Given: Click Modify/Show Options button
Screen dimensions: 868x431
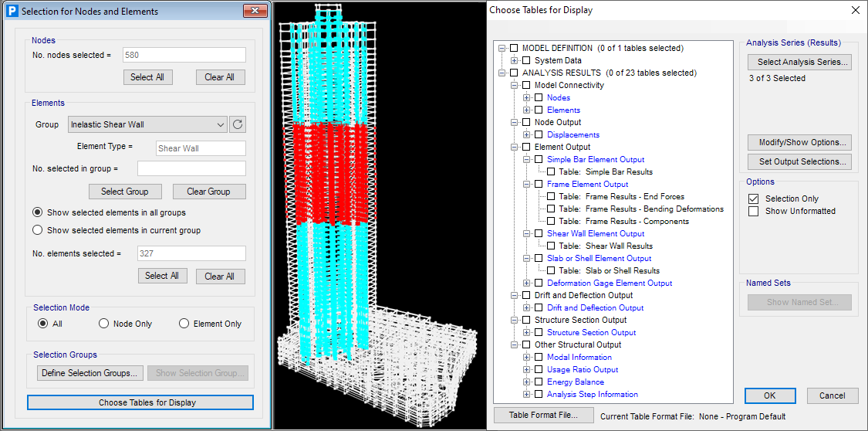Looking at the screenshot, I should click(x=799, y=142).
